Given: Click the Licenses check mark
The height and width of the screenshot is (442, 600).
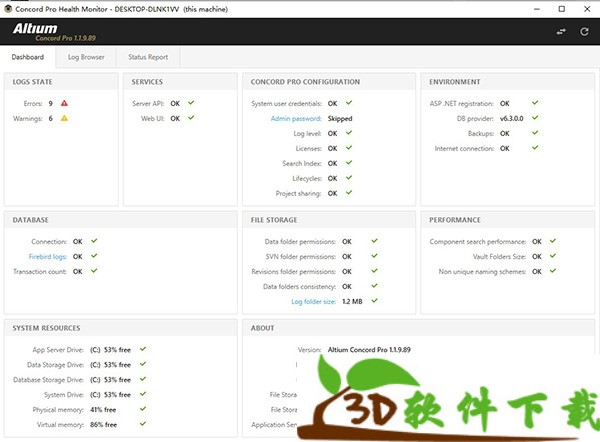Looking at the screenshot, I should [x=349, y=148].
